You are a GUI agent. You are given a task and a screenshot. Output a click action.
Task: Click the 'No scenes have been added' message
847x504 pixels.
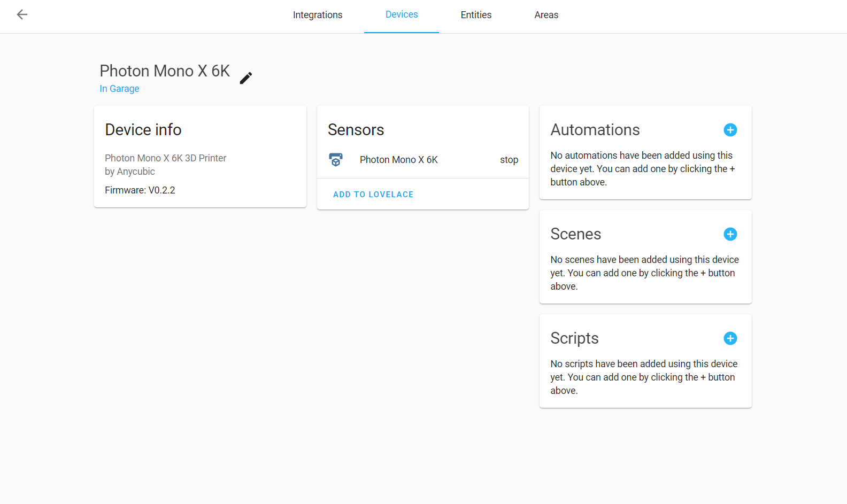(644, 273)
